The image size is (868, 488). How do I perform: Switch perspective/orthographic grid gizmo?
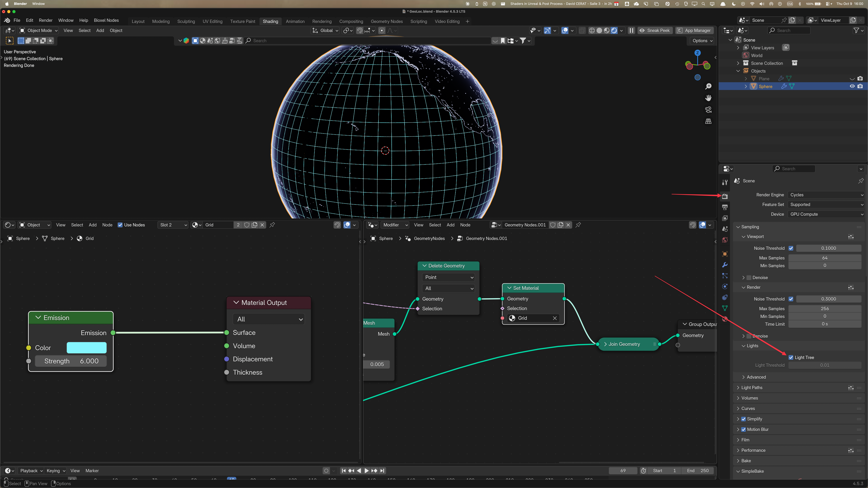708,121
